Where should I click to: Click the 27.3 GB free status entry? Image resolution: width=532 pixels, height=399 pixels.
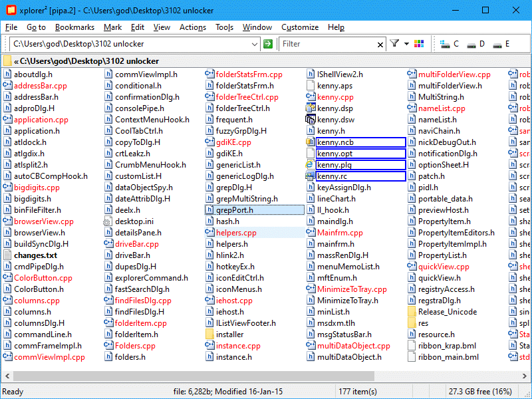point(480,392)
